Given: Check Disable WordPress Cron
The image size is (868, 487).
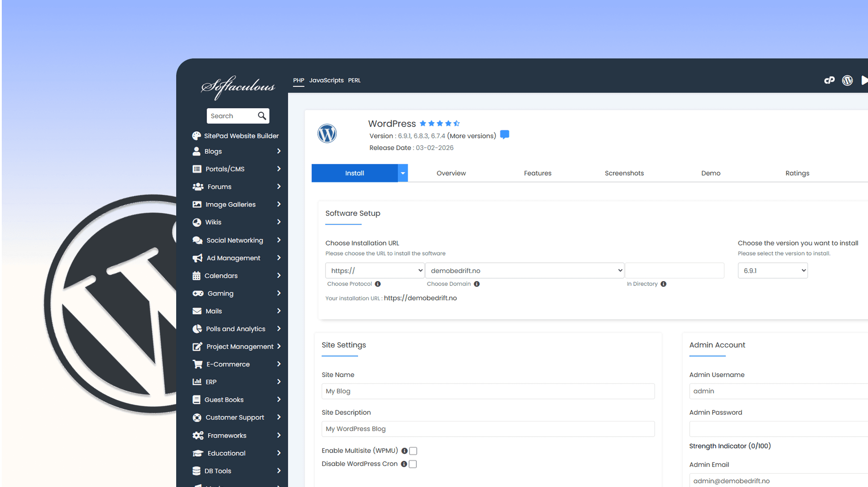Looking at the screenshot, I should pos(412,464).
